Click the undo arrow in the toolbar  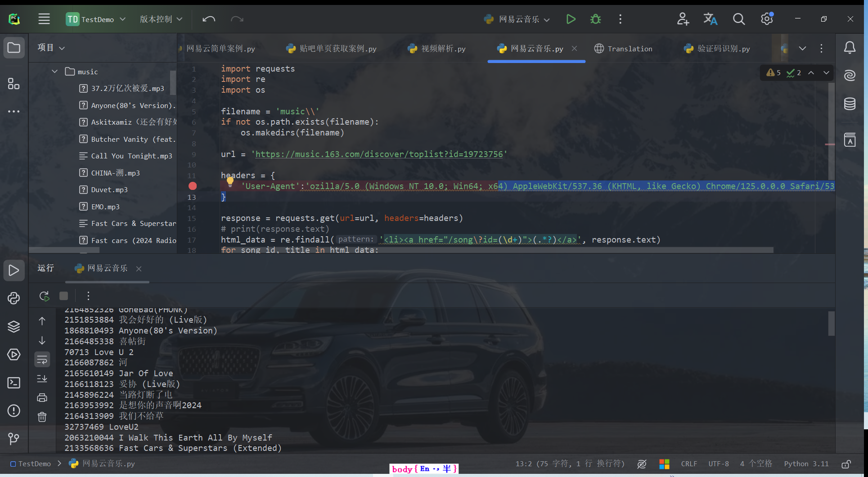[x=209, y=19]
